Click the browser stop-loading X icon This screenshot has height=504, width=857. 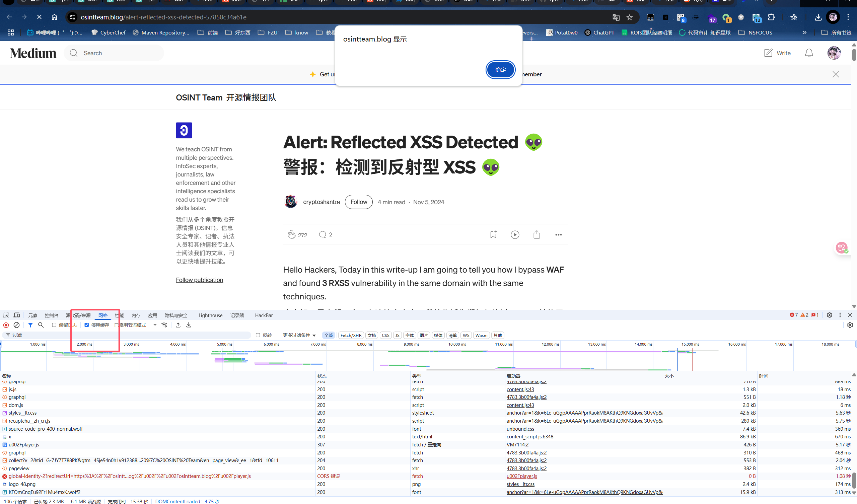[x=39, y=17]
